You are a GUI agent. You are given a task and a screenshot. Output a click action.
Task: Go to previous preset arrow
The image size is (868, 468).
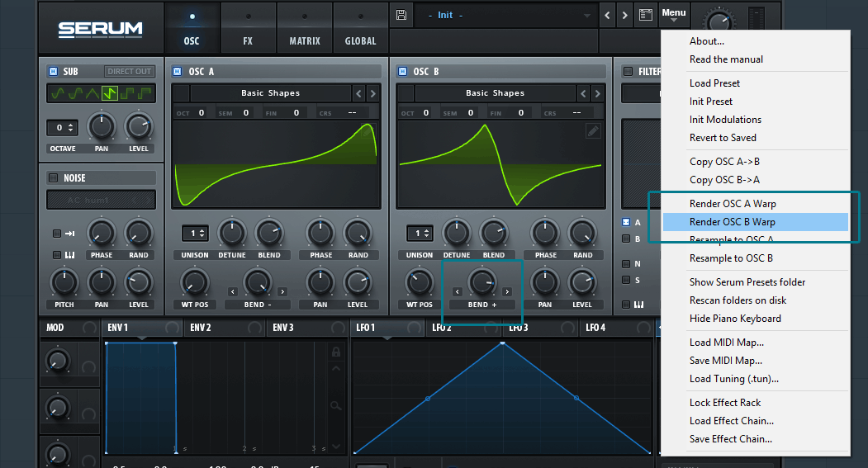click(607, 16)
